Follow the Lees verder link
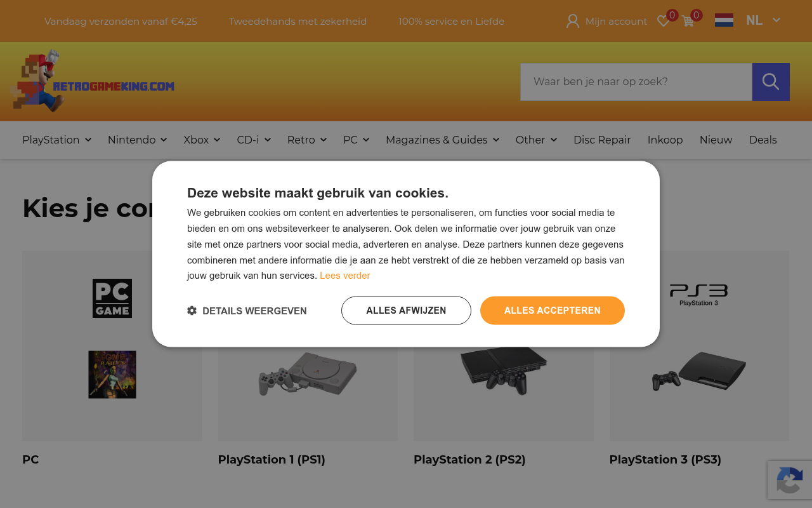812x508 pixels. pos(344,276)
